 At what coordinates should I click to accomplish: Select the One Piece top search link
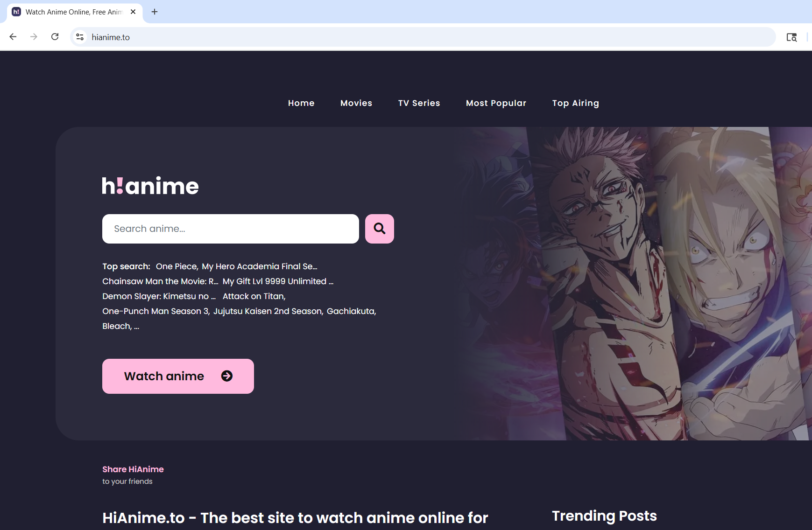177,266
